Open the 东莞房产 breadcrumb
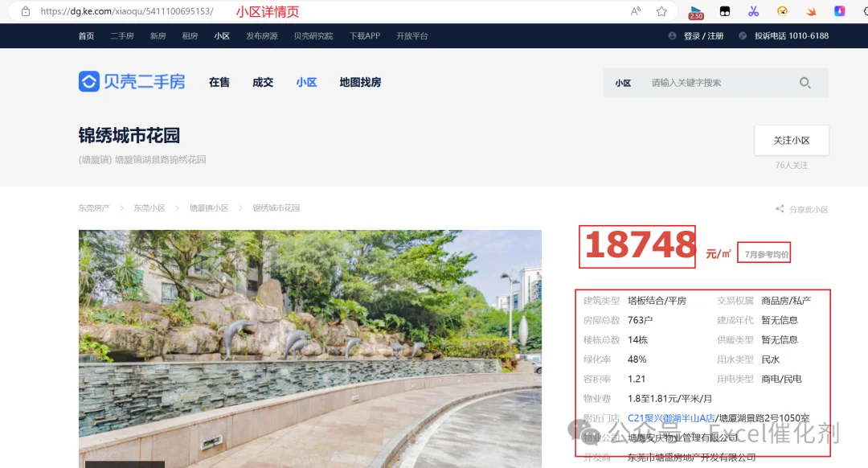This screenshot has height=468, width=868. coord(94,207)
